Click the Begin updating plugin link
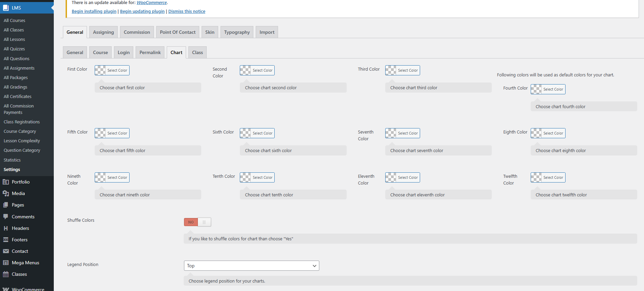Image resolution: width=644 pixels, height=291 pixels. (x=142, y=11)
